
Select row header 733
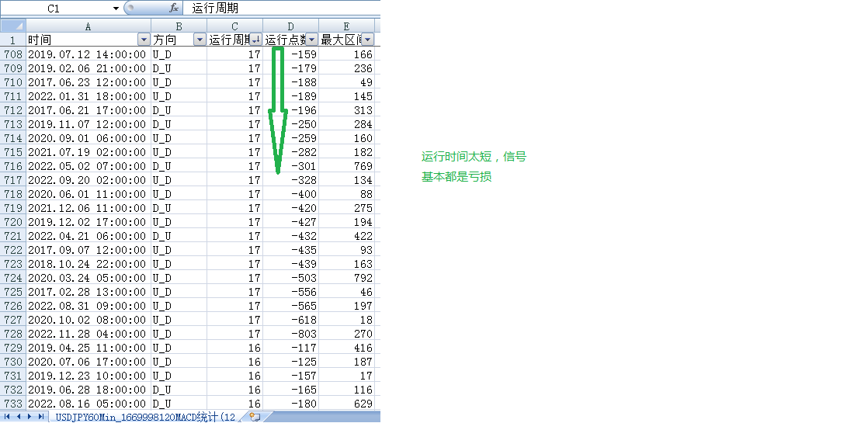pyautogui.click(x=12, y=404)
